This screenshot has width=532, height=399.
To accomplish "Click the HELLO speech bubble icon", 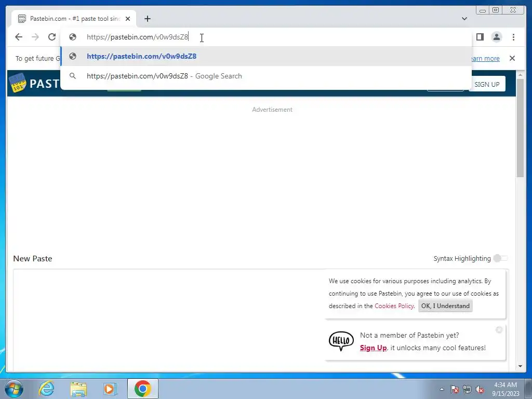I will tap(341, 341).
